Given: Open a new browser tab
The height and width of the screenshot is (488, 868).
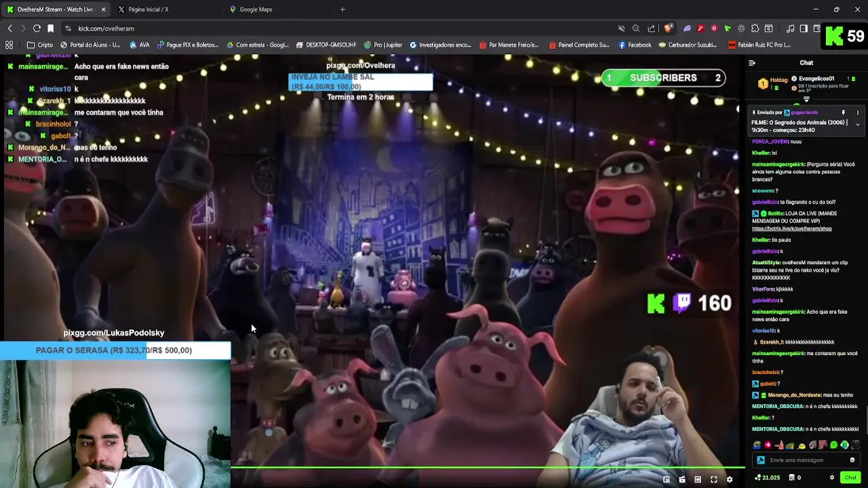Looking at the screenshot, I should [342, 9].
